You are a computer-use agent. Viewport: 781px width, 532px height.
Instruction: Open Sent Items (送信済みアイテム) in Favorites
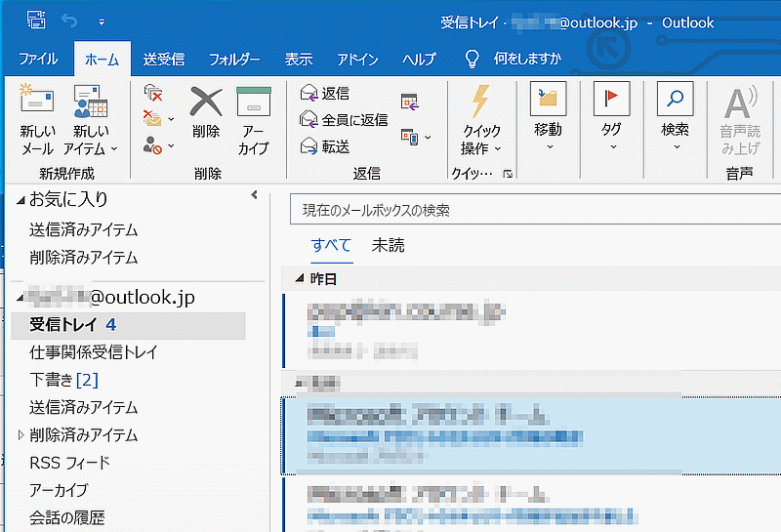pyautogui.click(x=84, y=229)
